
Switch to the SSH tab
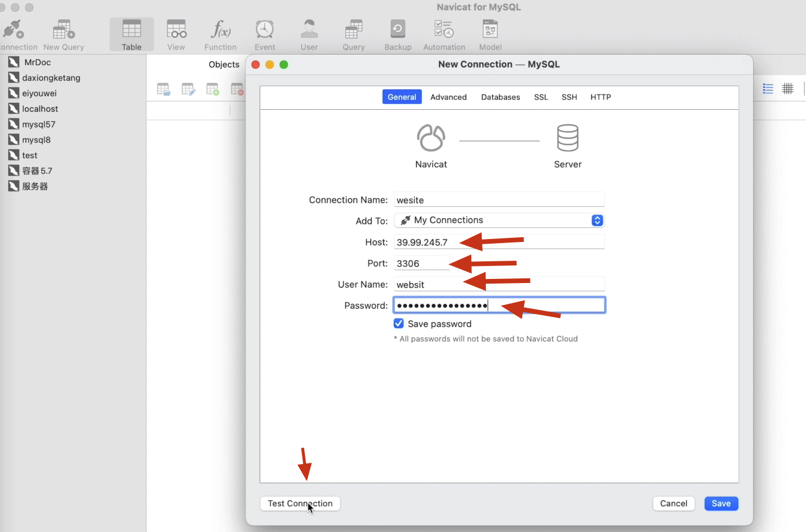click(569, 97)
